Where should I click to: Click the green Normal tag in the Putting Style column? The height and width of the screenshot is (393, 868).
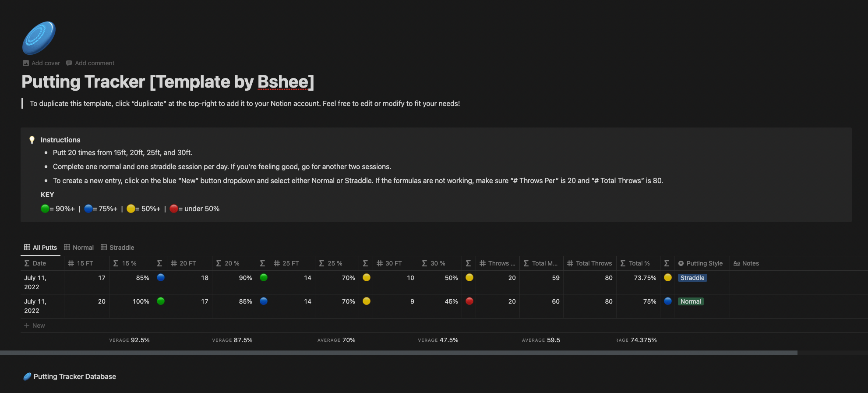coord(691,301)
